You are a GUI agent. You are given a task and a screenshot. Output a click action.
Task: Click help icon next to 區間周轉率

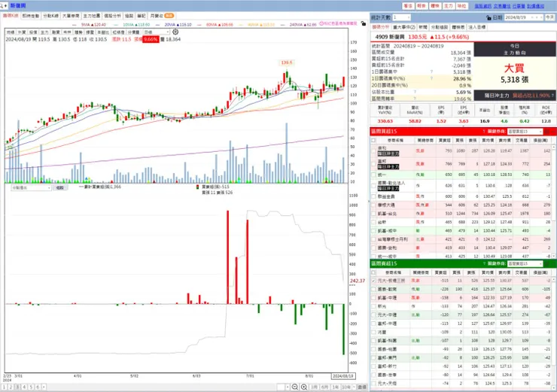pos(415,99)
